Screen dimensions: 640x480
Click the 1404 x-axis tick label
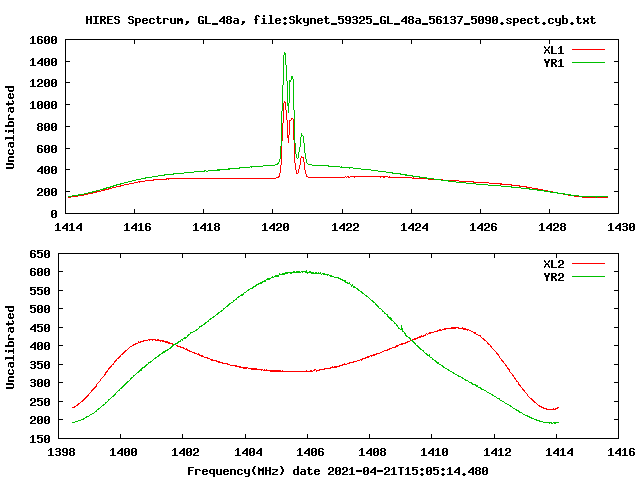[x=248, y=452]
